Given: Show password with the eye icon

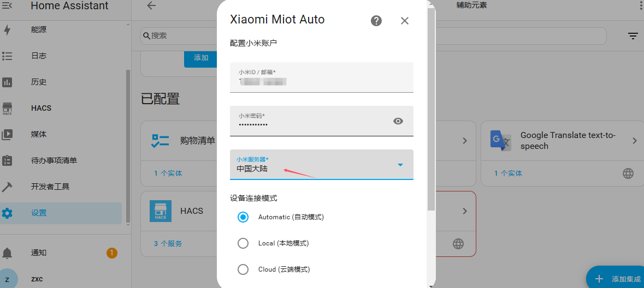Looking at the screenshot, I should pyautogui.click(x=398, y=121).
